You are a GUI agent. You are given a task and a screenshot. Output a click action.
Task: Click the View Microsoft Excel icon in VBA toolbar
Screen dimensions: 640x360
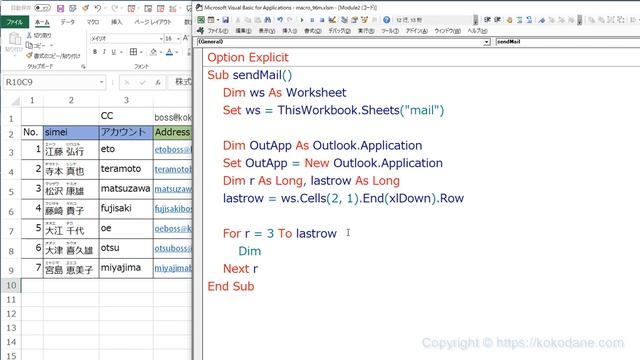[x=201, y=20]
